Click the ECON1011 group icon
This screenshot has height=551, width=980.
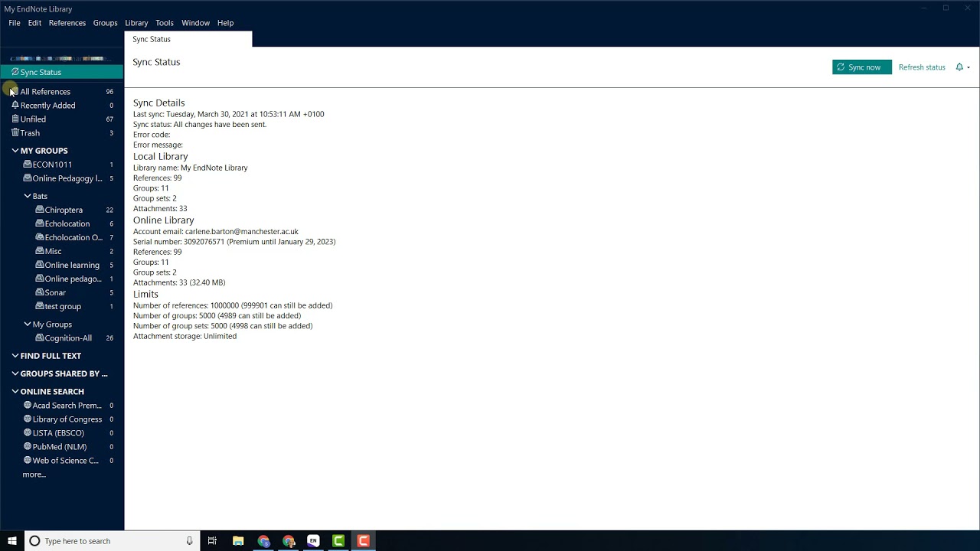click(x=28, y=165)
